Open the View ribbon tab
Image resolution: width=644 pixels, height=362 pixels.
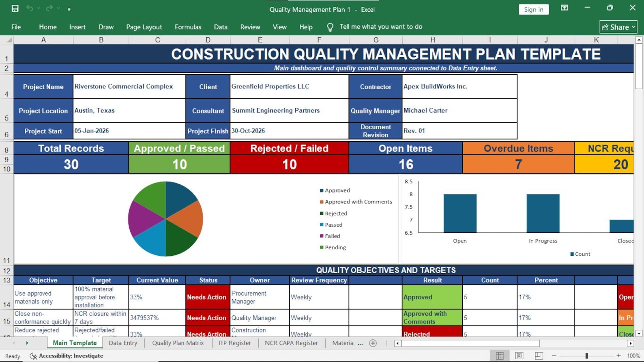click(279, 27)
